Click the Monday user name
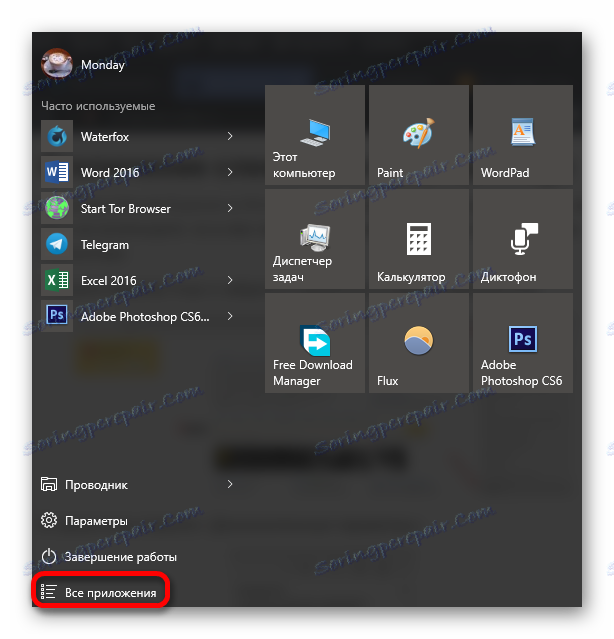 pyautogui.click(x=103, y=65)
